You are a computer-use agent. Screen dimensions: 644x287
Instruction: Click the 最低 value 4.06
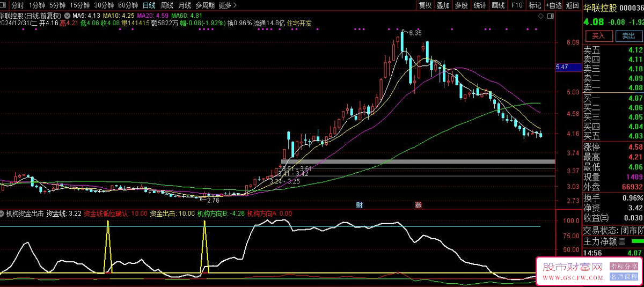coord(635,167)
